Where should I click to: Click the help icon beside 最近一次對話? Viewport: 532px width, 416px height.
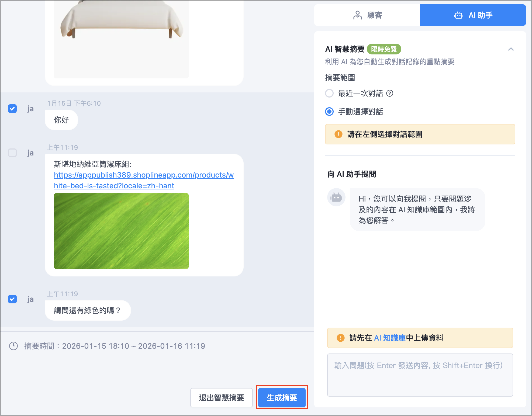tap(390, 93)
